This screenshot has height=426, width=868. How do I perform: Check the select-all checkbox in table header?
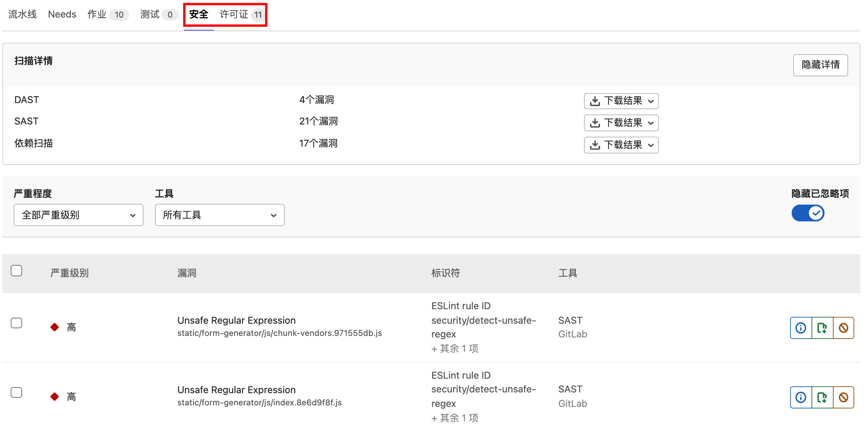(16, 271)
